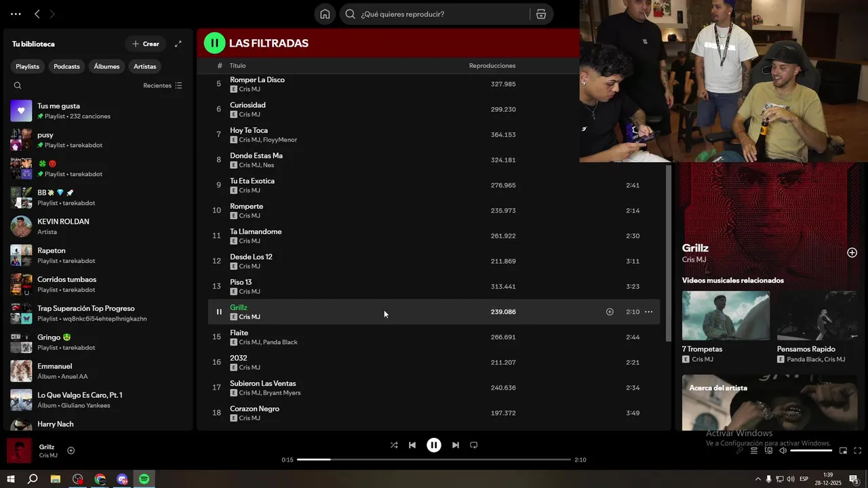This screenshot has width=868, height=488.
Task: Open the Pensamos Rapido music video thumbnail
Action: [817, 316]
